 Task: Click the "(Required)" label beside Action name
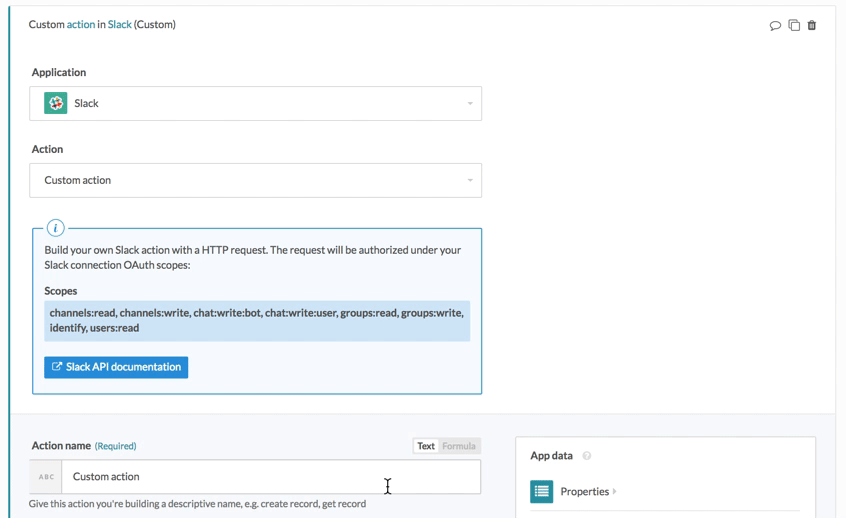pos(115,446)
